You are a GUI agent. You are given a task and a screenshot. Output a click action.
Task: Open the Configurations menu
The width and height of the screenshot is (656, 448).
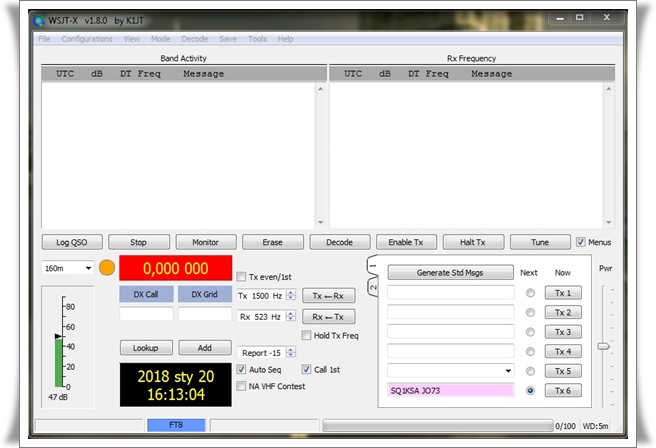point(87,39)
